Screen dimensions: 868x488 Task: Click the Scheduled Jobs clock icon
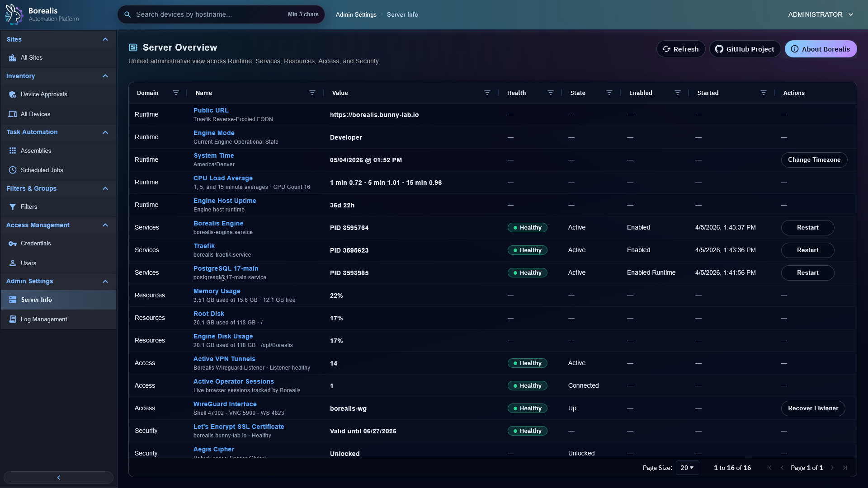tap(13, 170)
